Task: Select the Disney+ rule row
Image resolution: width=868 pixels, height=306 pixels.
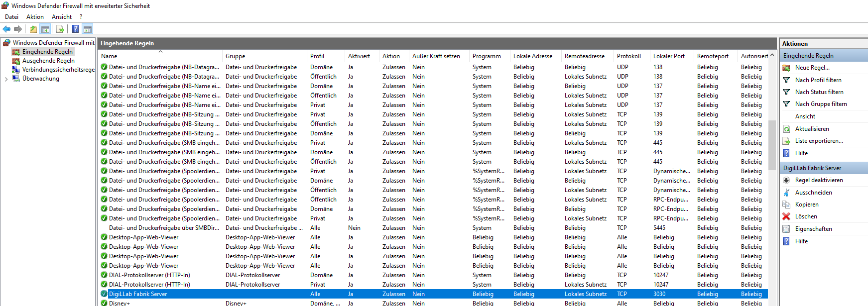Action: 432,303
